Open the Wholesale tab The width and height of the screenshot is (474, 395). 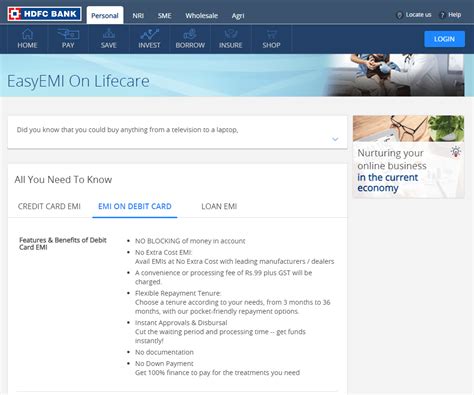(202, 16)
